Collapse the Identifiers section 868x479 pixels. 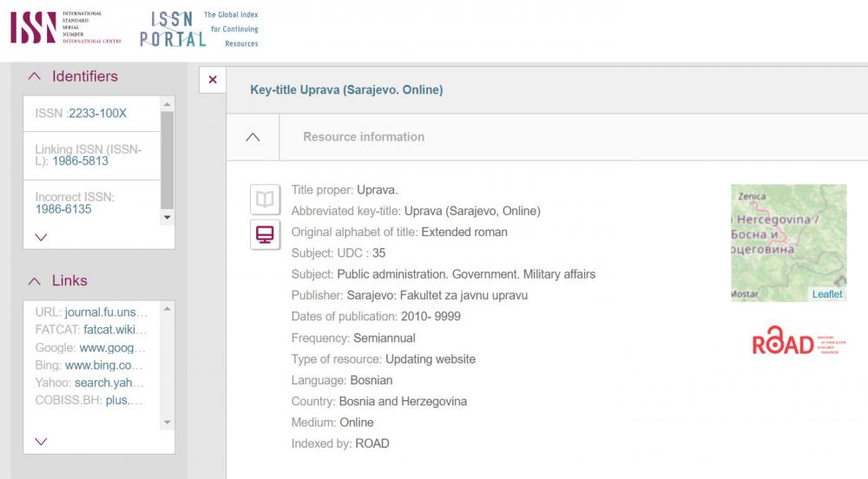tap(35, 76)
